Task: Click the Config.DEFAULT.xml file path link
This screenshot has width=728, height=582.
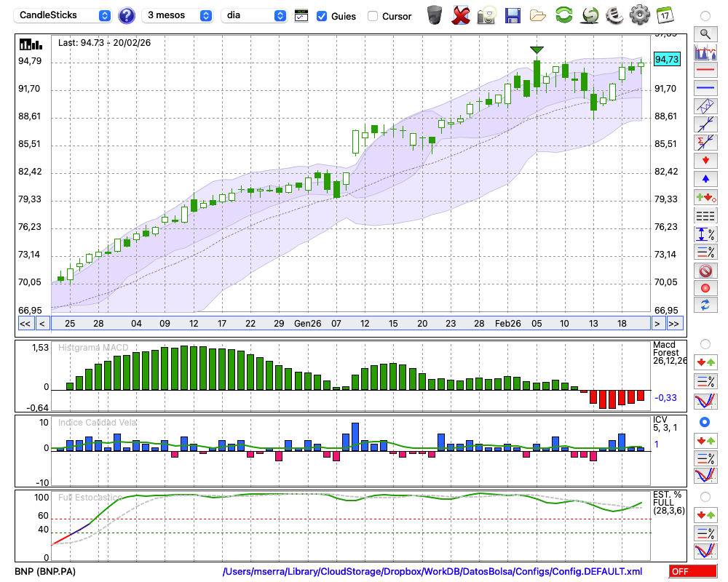Action: click(x=432, y=572)
